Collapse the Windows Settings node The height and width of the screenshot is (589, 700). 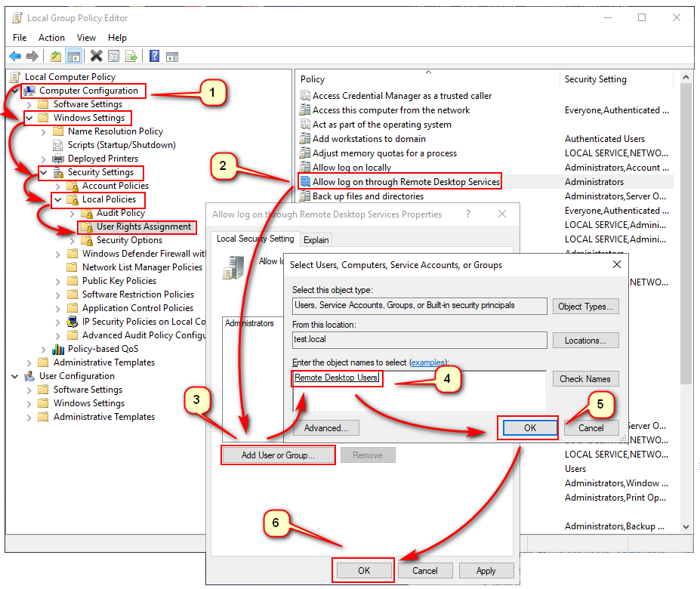tap(29, 119)
